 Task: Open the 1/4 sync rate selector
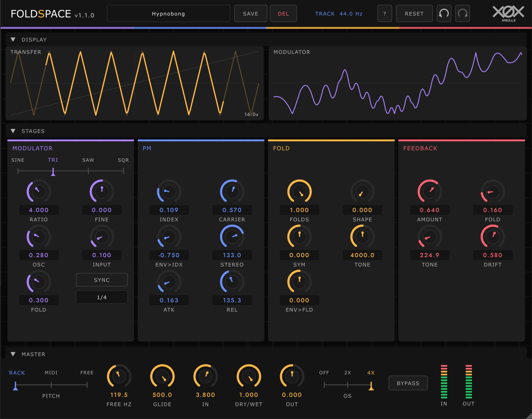102,297
